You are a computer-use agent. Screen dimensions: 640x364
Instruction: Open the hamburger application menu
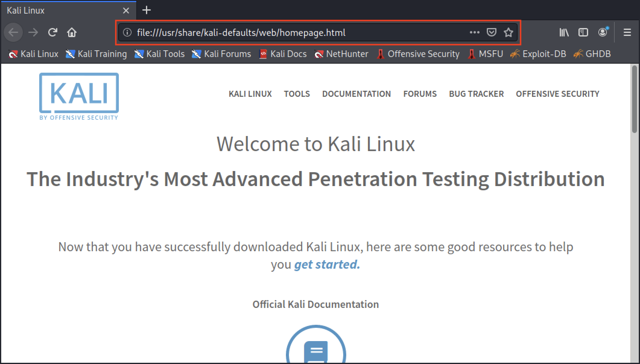pyautogui.click(x=627, y=32)
